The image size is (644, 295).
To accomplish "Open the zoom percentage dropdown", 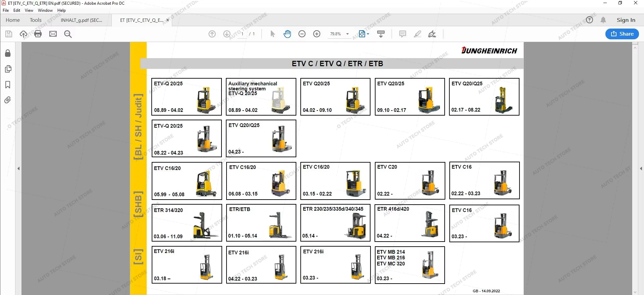I will click(x=347, y=34).
